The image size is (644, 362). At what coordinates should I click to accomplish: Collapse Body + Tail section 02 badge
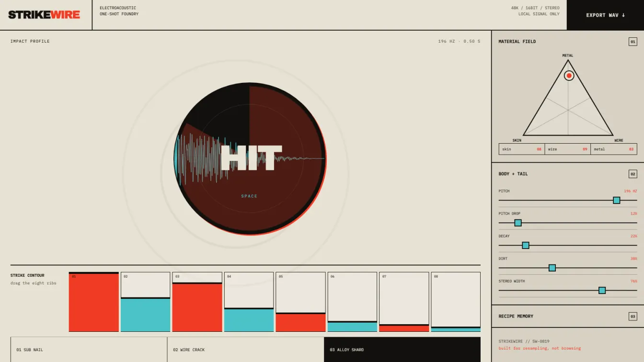point(633,174)
